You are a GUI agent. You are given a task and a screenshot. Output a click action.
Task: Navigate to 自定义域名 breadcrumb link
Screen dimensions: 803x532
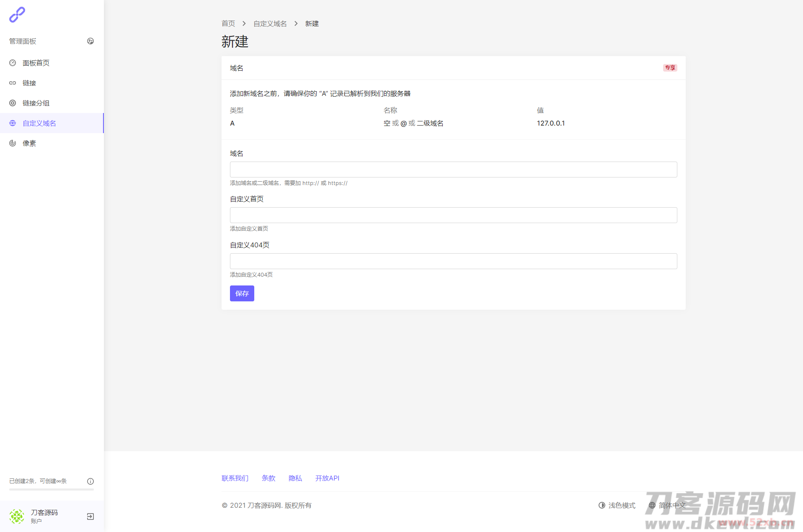(270, 24)
